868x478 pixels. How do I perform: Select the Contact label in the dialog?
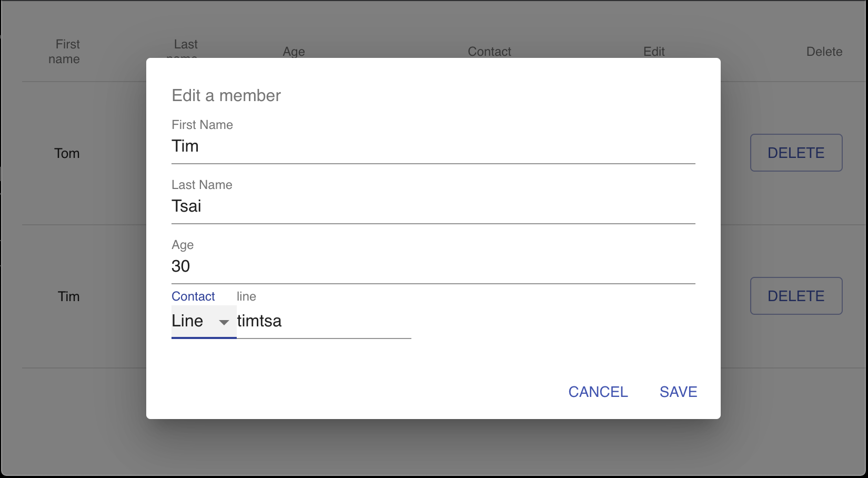click(193, 296)
